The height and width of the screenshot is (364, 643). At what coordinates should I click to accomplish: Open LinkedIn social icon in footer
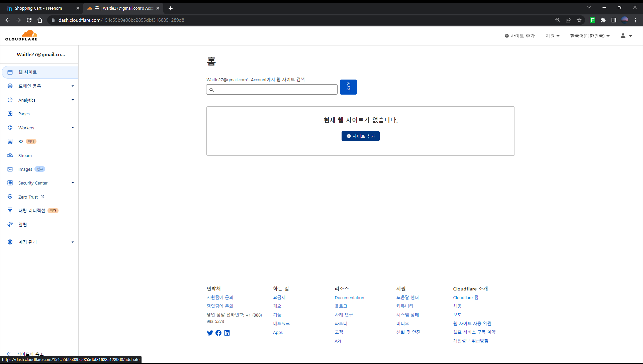[x=227, y=333]
